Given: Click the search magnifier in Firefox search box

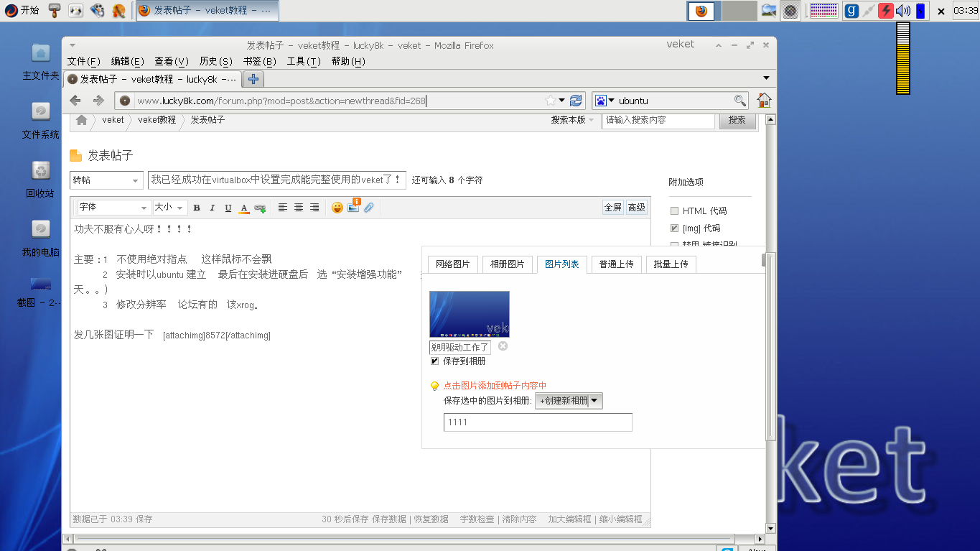Looking at the screenshot, I should coord(739,101).
